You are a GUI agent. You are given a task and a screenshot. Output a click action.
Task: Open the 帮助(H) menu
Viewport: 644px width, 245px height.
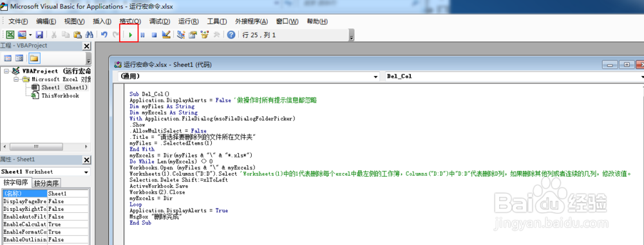(317, 21)
